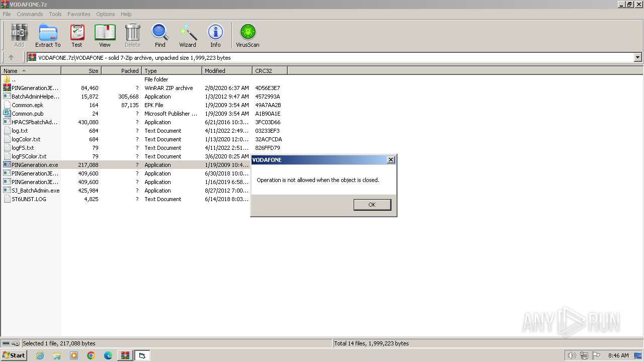Open the Options menu

coord(106,14)
